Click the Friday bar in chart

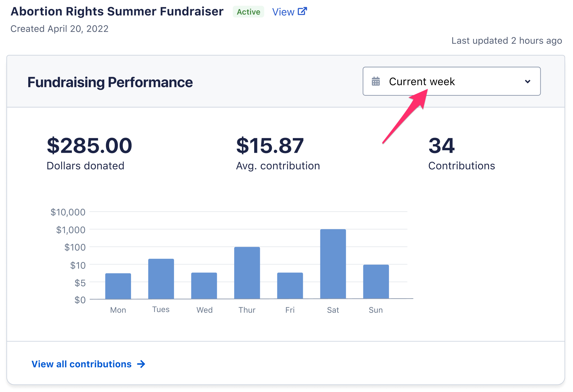[x=290, y=286]
